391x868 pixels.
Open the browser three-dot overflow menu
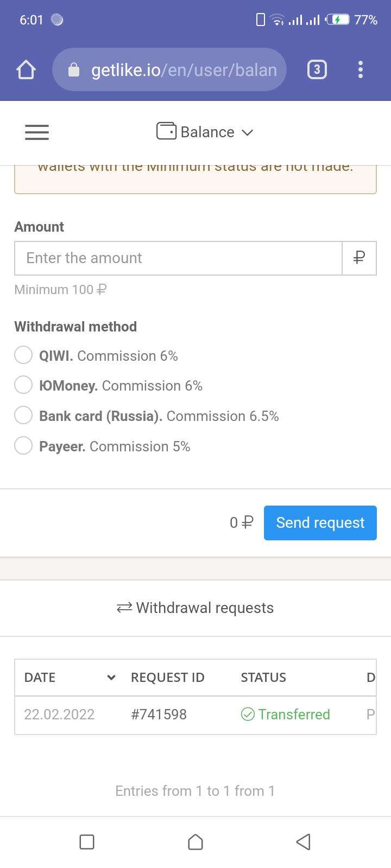(x=361, y=69)
